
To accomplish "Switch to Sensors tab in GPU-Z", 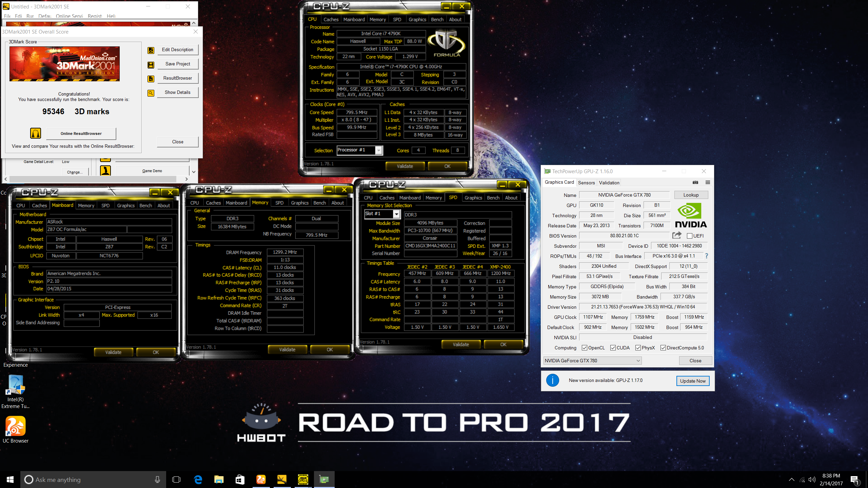I will click(x=586, y=183).
